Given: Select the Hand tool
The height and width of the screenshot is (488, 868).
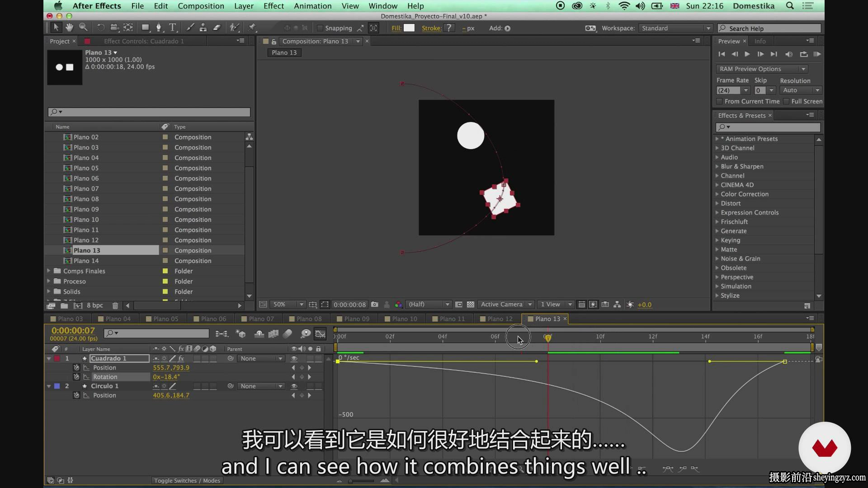Looking at the screenshot, I should 69,28.
